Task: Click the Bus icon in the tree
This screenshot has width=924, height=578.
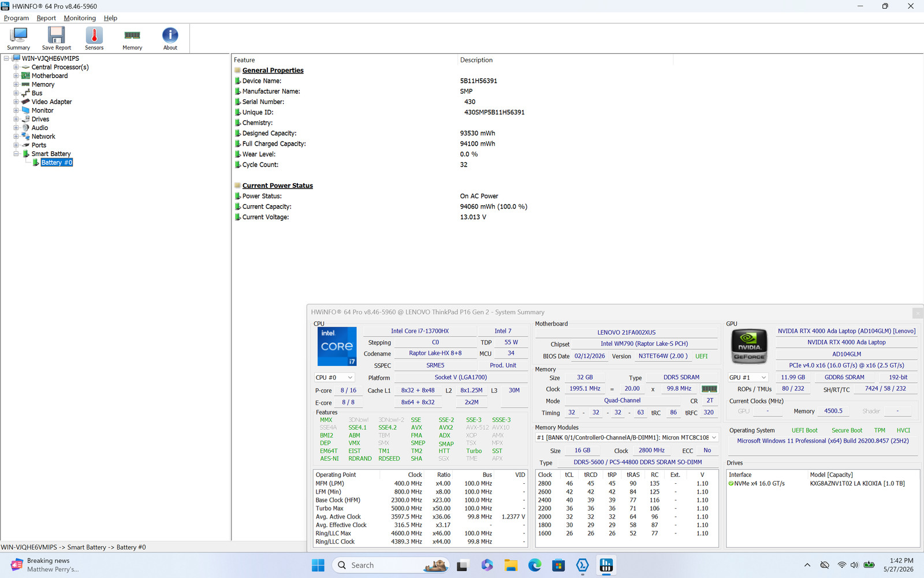Action: tap(25, 93)
